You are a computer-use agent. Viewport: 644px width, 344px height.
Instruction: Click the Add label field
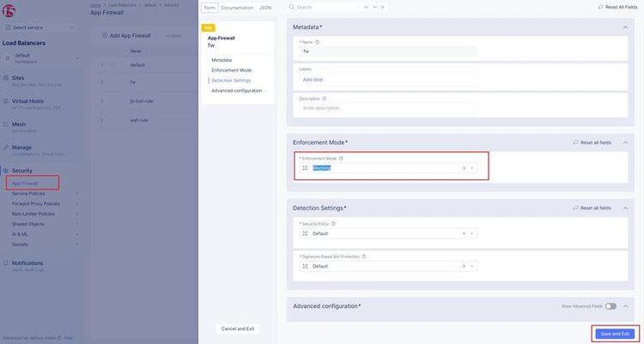[x=388, y=80]
